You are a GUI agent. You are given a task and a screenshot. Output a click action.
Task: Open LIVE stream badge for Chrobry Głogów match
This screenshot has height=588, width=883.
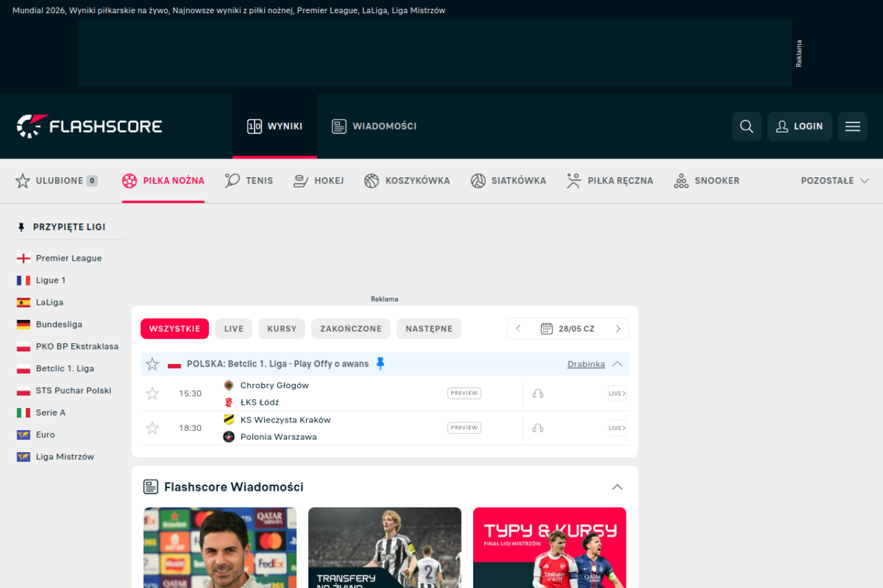(617, 394)
